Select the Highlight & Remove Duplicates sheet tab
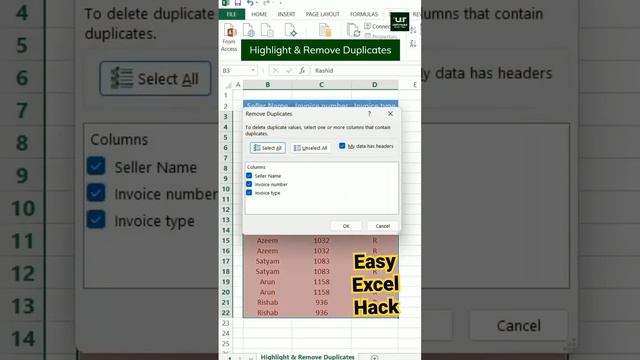 (x=307, y=357)
